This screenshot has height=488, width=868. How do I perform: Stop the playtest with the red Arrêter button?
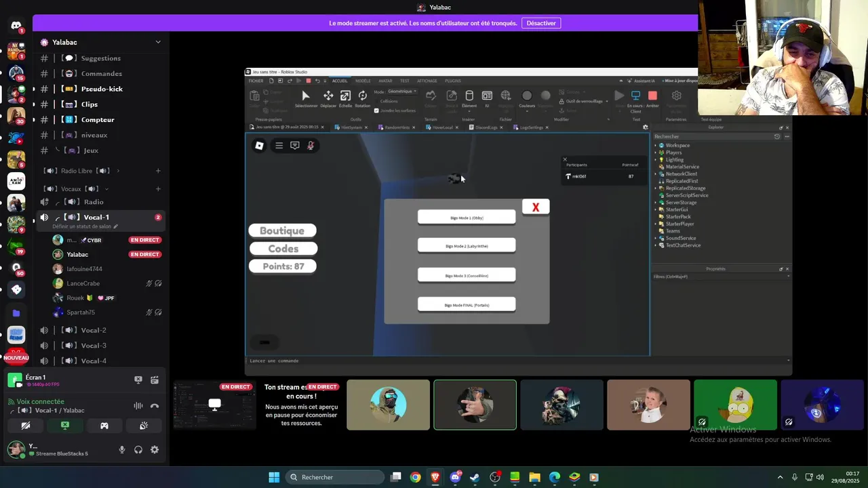point(652,99)
